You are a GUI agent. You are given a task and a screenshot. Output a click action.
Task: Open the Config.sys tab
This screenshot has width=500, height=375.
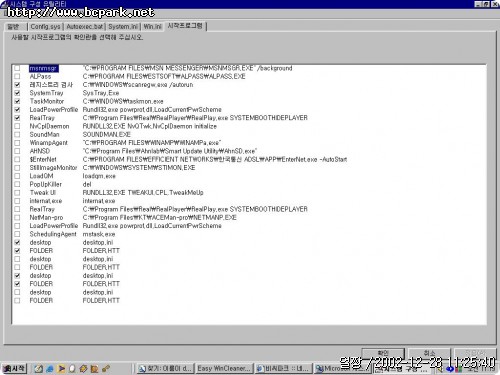click(x=45, y=27)
